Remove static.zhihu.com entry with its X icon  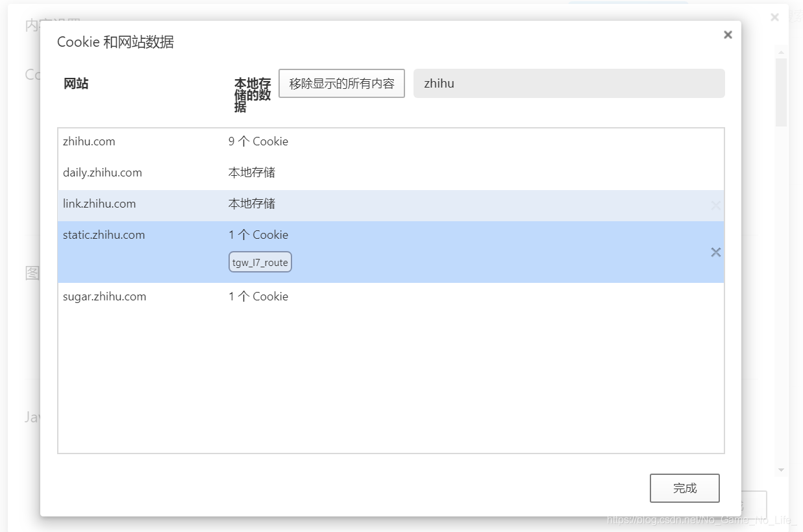[x=716, y=252]
